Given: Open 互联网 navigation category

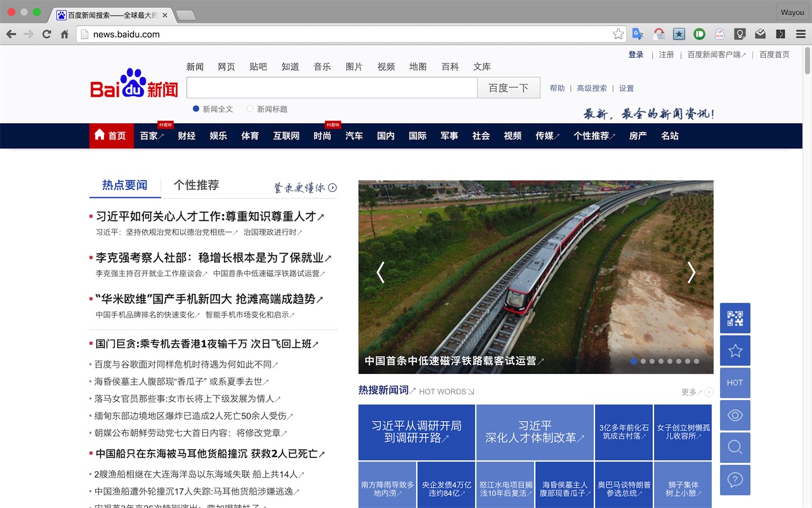Looking at the screenshot, I should pos(286,136).
